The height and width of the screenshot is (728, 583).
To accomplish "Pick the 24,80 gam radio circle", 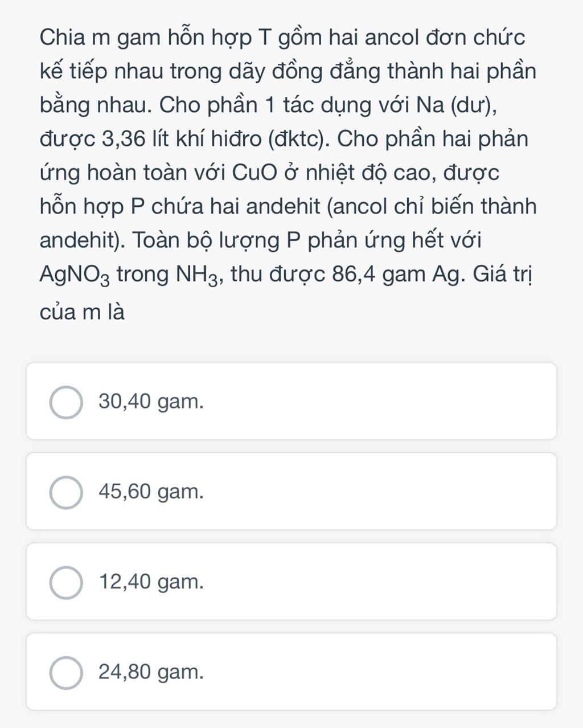I will 66,673.
